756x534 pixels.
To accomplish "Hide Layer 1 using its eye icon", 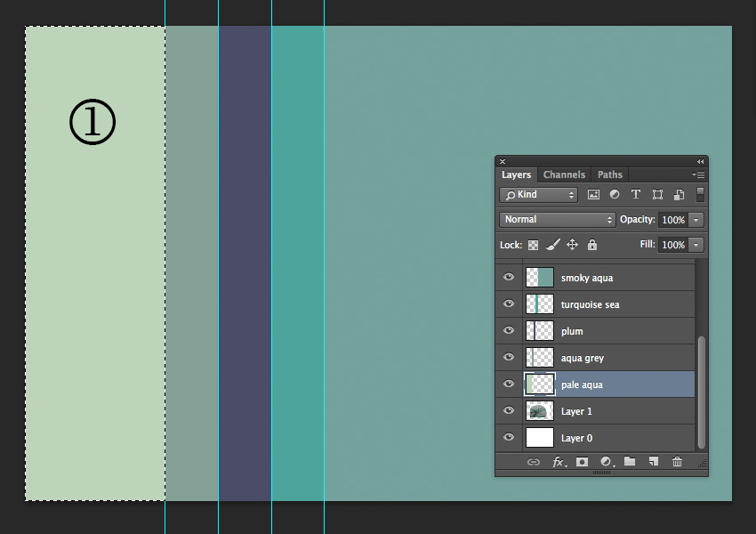I will [x=509, y=411].
